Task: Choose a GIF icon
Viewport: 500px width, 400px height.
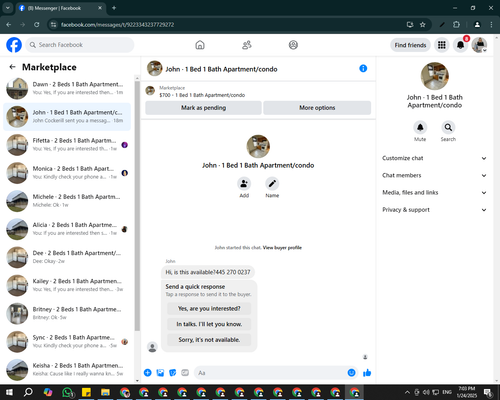Action: pyautogui.click(x=185, y=373)
